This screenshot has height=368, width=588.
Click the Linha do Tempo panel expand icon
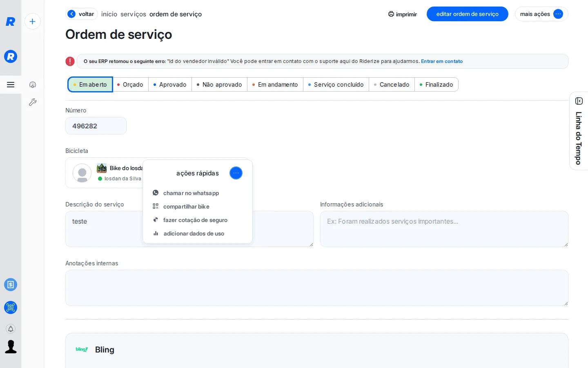579,101
